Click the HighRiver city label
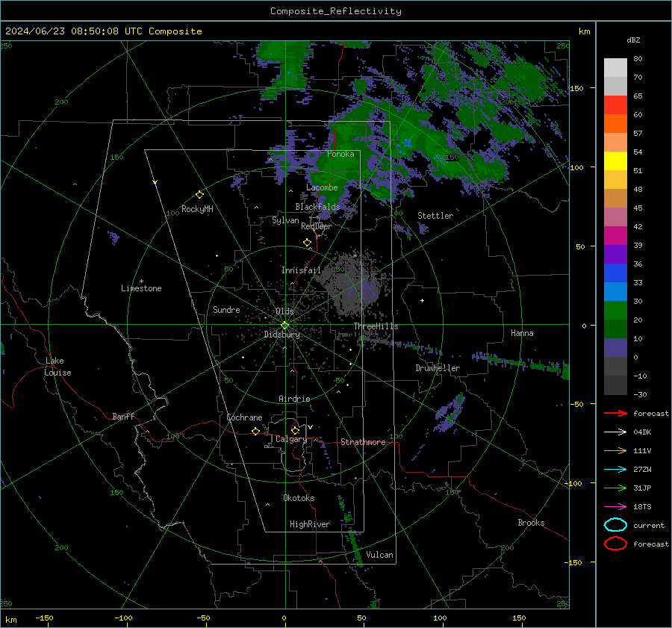 click(310, 524)
